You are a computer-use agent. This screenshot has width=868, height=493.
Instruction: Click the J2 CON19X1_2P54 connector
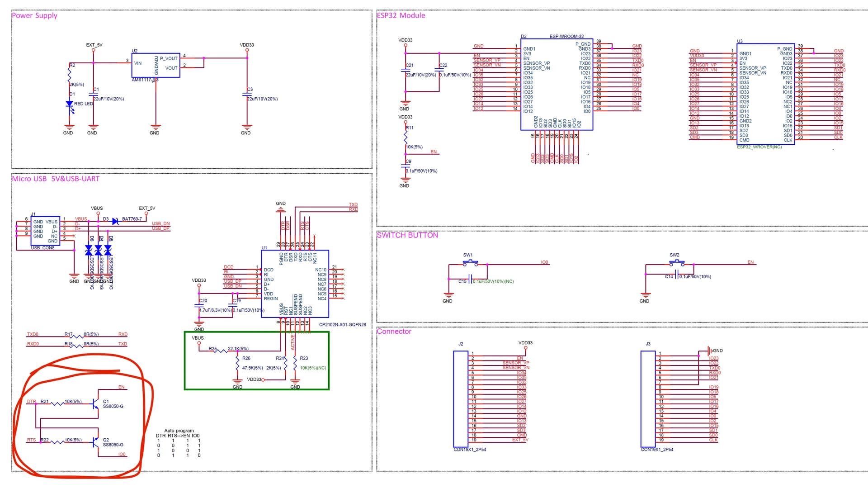[461, 398]
